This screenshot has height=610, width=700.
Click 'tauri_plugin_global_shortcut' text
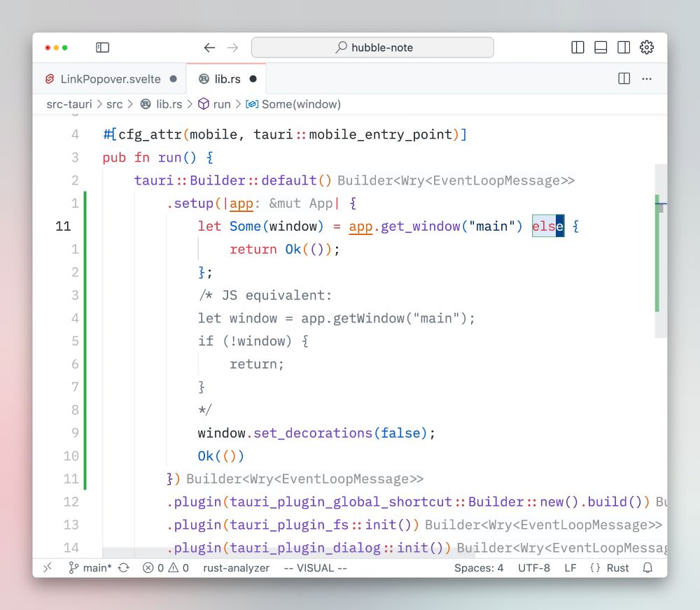(341, 502)
